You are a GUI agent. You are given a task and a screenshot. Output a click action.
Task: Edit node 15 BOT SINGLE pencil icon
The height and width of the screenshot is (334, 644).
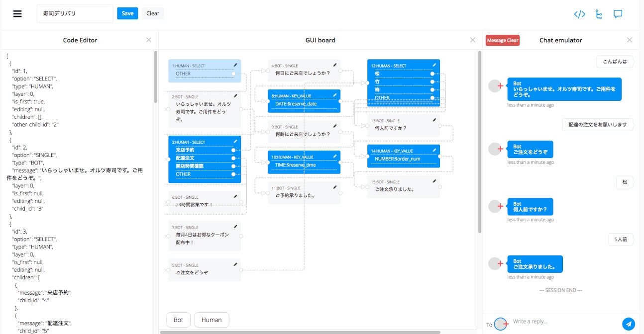pyautogui.click(x=434, y=181)
